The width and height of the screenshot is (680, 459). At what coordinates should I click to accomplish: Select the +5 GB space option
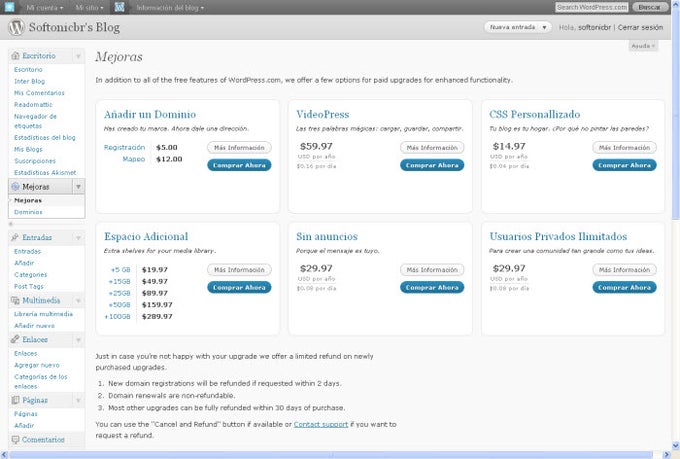pyautogui.click(x=121, y=270)
